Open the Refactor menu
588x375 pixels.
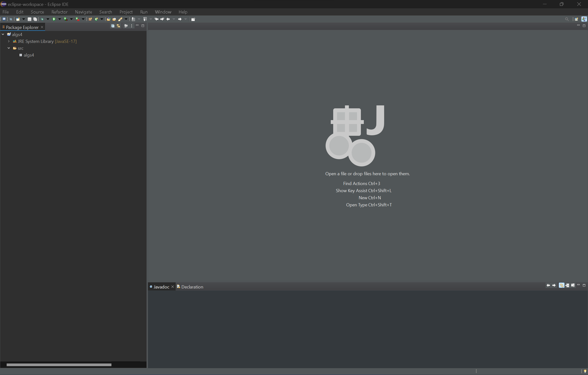click(59, 12)
